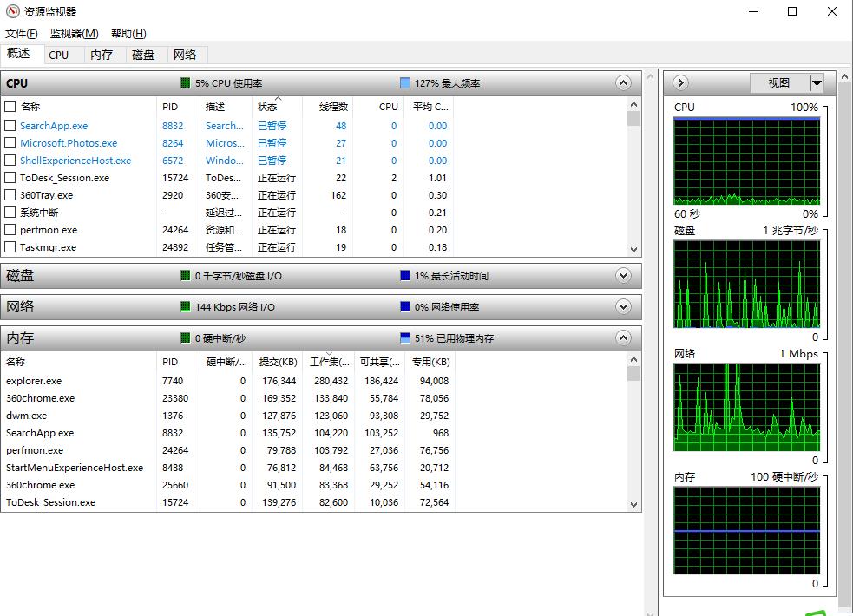Select 360chrome.exe with PID 25660
The height and width of the screenshot is (616, 853).
[227, 486]
